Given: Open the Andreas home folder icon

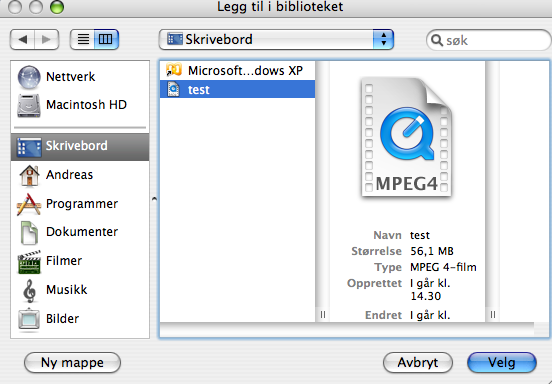Looking at the screenshot, I should 29,175.
